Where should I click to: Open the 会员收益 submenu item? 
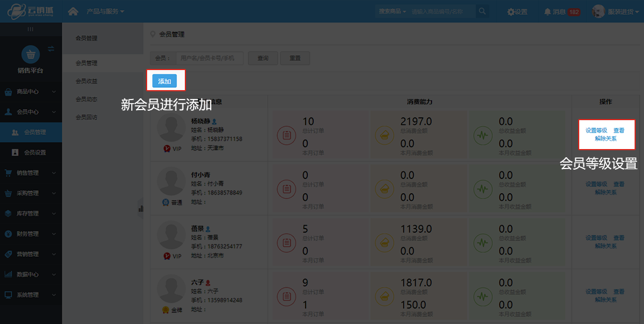(x=87, y=81)
